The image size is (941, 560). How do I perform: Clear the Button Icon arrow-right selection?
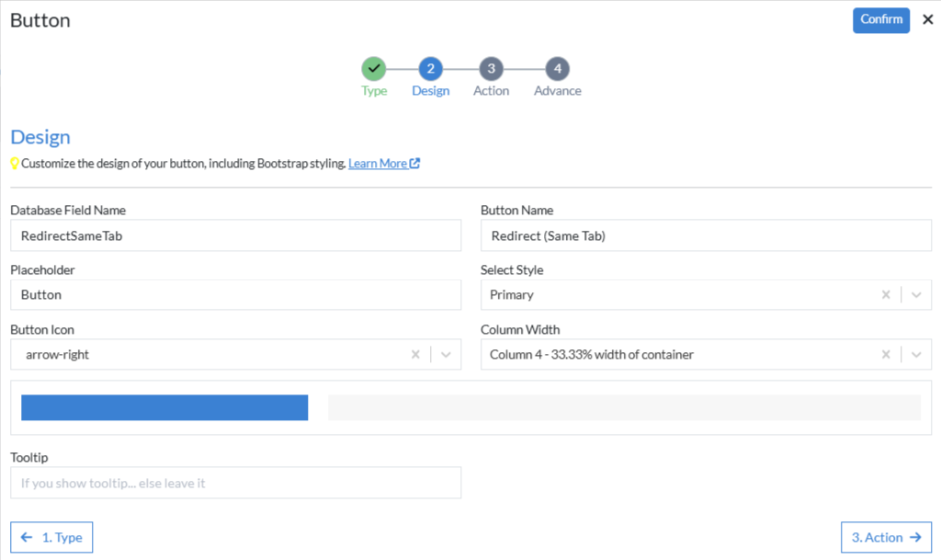tap(415, 355)
